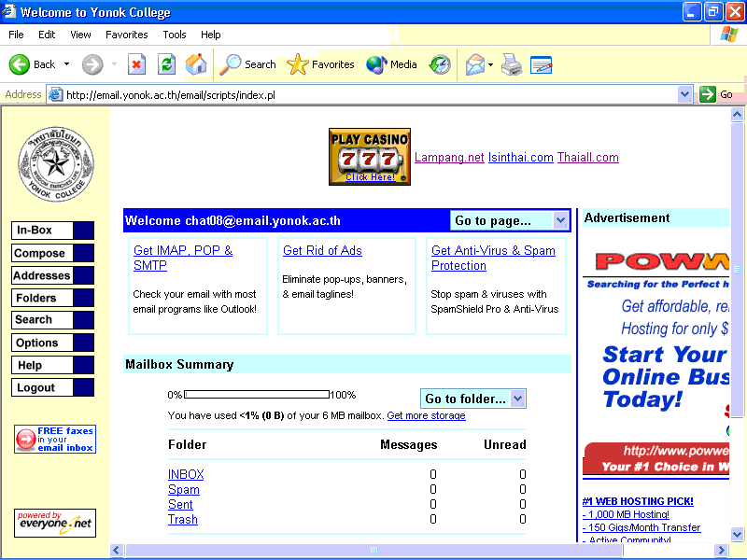
Task: Click the Print toolbar icon
Action: pyautogui.click(x=511, y=64)
